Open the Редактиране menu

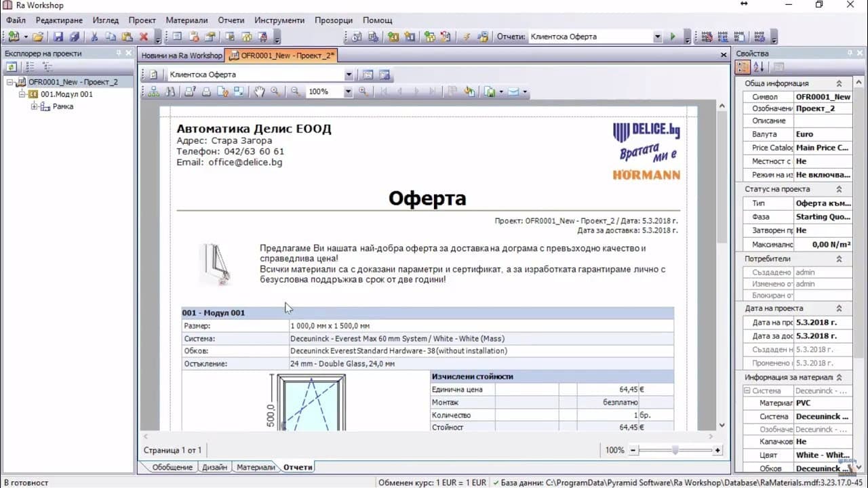pos(58,20)
